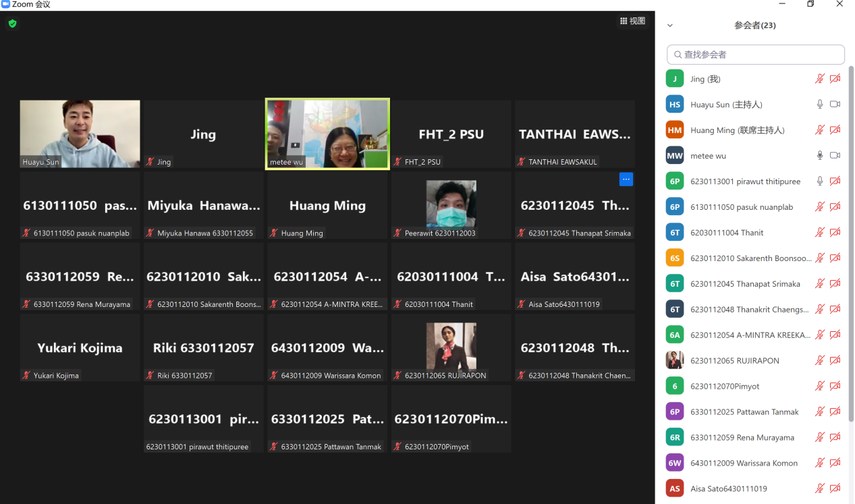The width and height of the screenshot is (855, 504).
Task: Click metee wu video camera icon in list
Action: click(x=835, y=156)
